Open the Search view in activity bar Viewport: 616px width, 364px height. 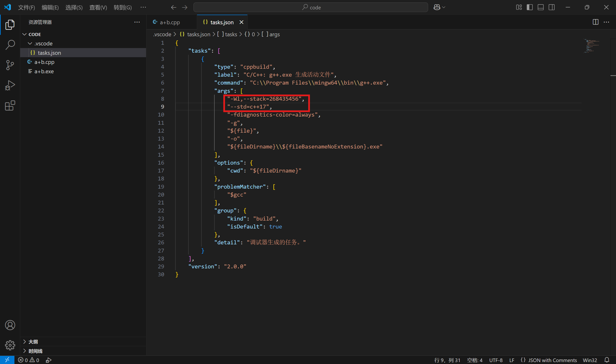pyautogui.click(x=10, y=45)
